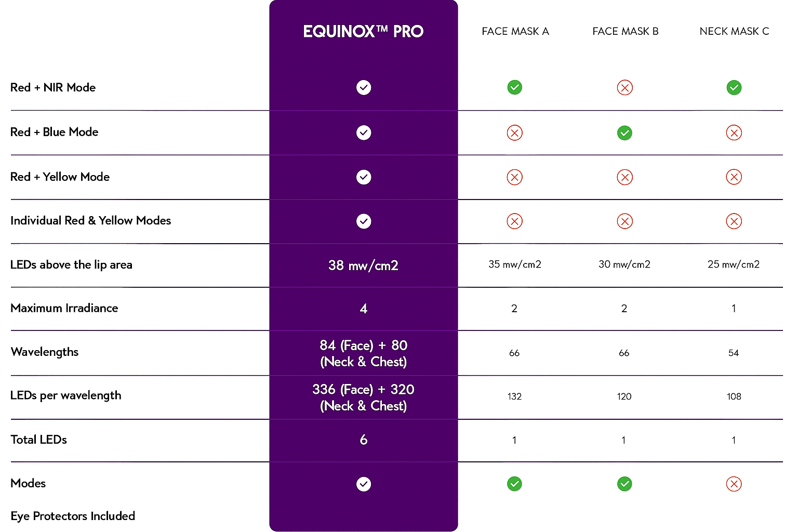Click white checkmark for Red + NIR Mode
The height and width of the screenshot is (532, 798).
[364, 87]
